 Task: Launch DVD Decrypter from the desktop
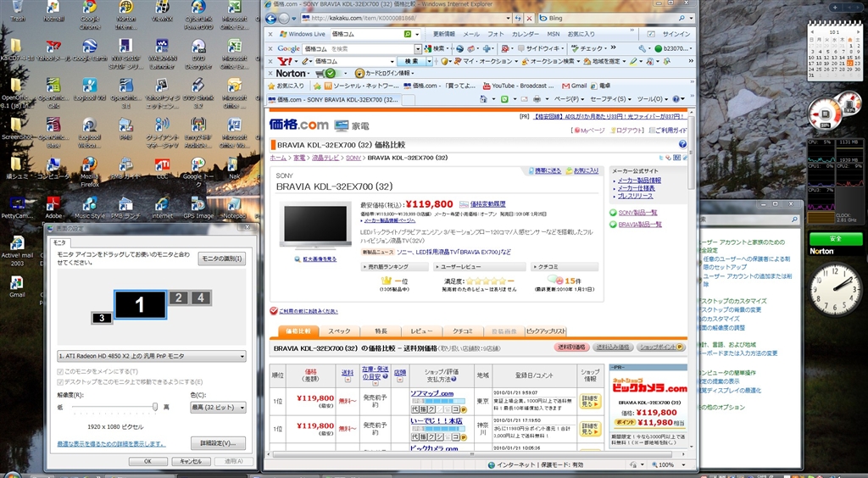click(x=198, y=53)
